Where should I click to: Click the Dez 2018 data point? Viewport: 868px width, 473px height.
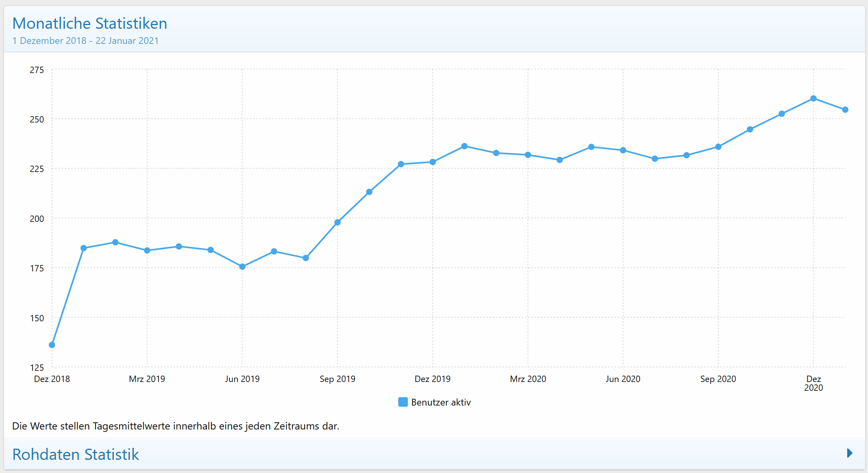pyautogui.click(x=52, y=345)
